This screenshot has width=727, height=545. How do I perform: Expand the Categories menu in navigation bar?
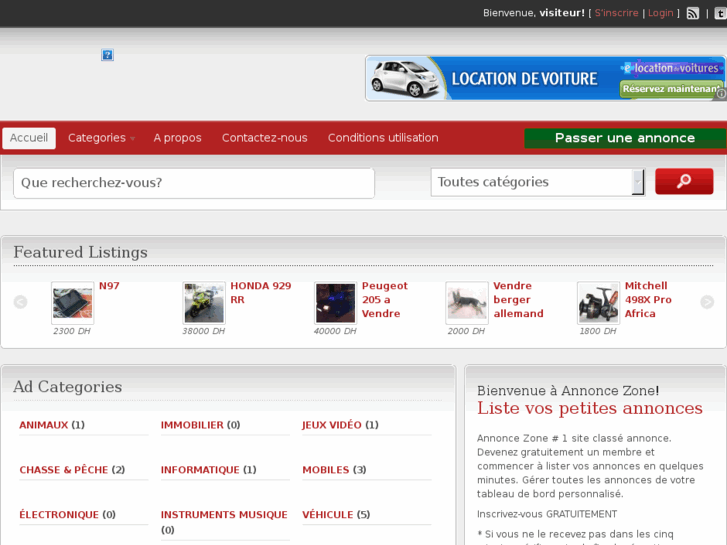100,138
